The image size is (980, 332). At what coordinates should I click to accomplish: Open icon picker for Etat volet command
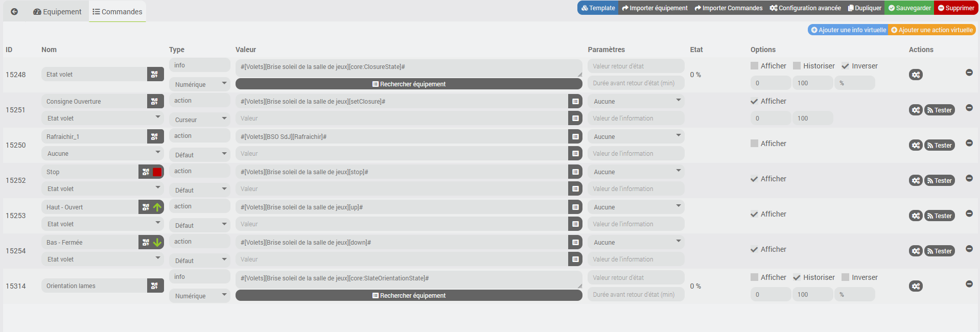tap(155, 75)
